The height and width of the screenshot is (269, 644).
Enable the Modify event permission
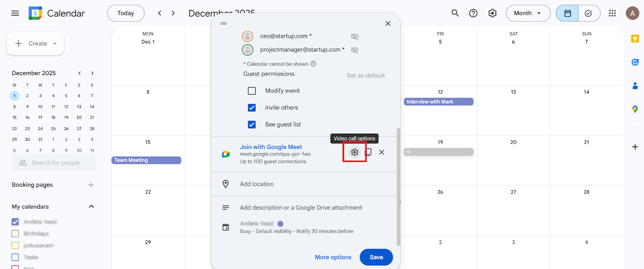point(252,91)
